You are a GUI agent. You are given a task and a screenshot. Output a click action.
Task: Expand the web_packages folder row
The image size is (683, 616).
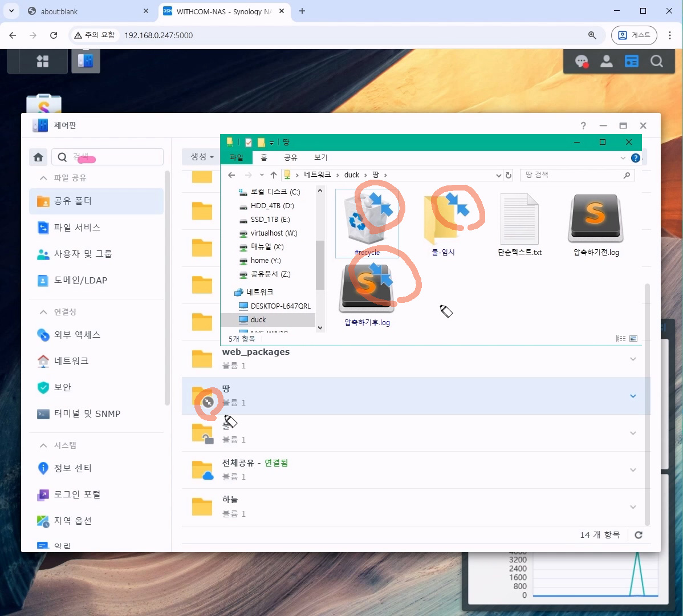[x=633, y=359]
